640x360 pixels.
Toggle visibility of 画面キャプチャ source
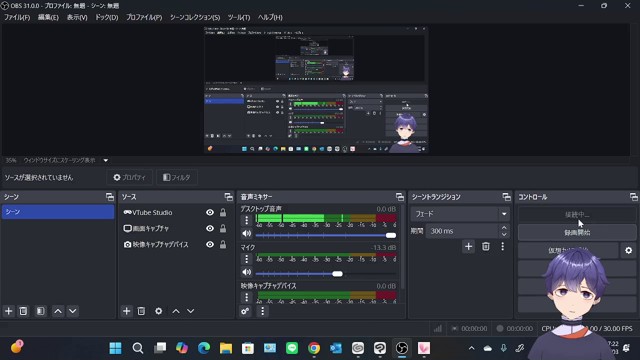(210, 228)
